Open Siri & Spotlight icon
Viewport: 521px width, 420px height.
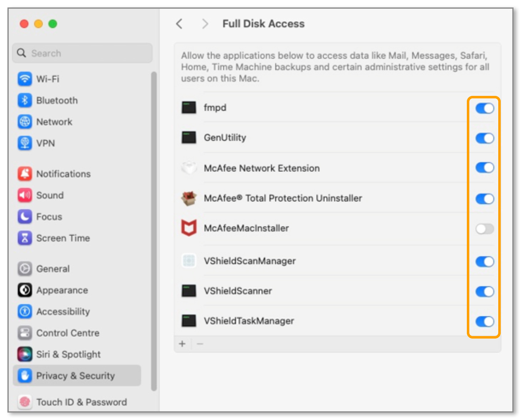coord(25,354)
